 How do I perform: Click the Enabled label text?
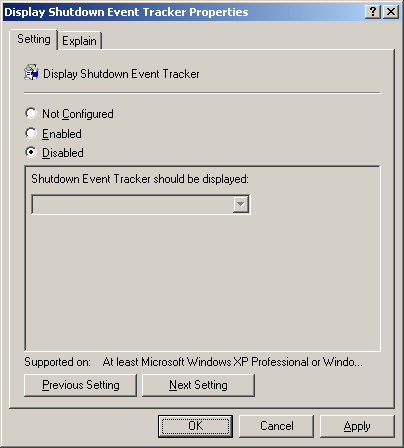coord(62,134)
